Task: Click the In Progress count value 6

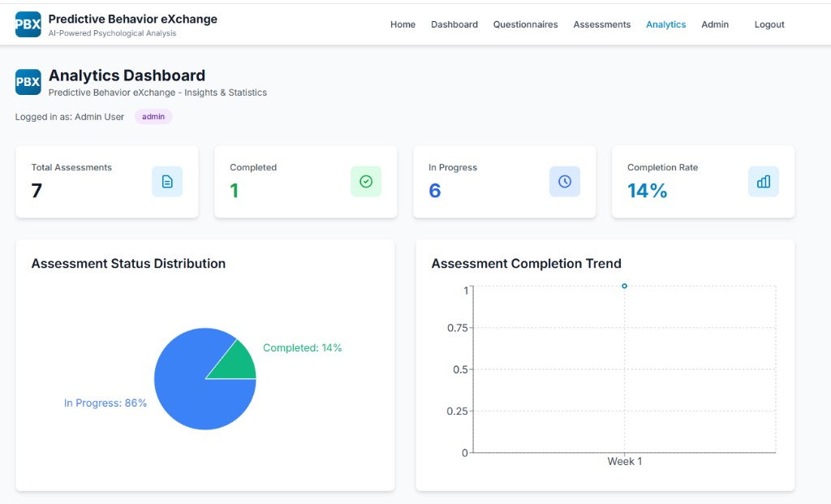Action: pos(435,190)
